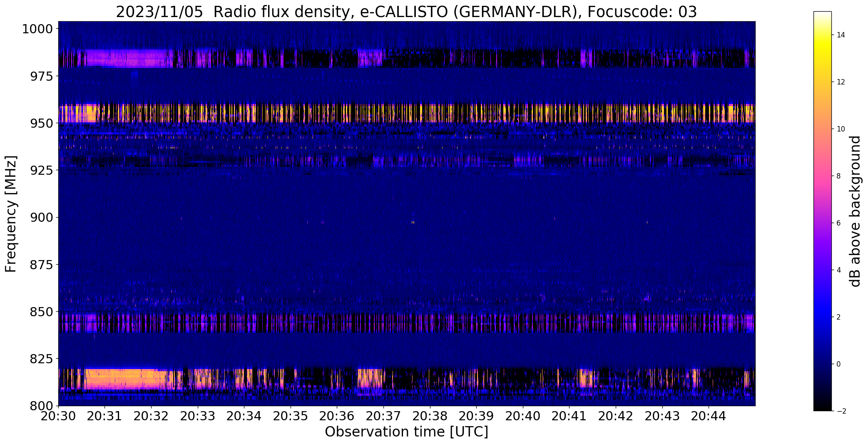Click the 20:44 time tick label
This screenshot has height=444, width=868.
click(x=709, y=416)
